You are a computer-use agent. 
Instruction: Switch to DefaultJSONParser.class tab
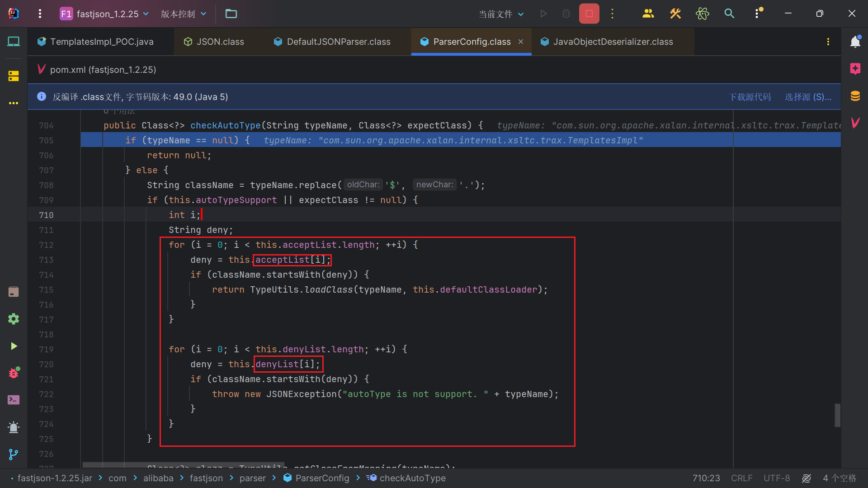[332, 42]
